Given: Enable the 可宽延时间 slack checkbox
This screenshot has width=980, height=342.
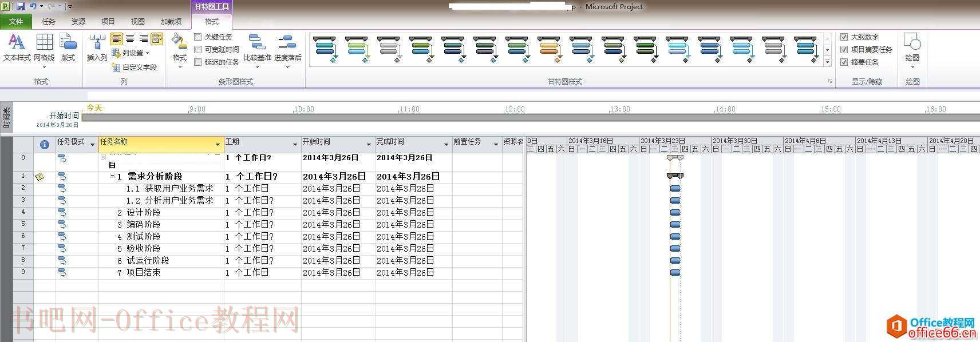Looking at the screenshot, I should point(198,49).
